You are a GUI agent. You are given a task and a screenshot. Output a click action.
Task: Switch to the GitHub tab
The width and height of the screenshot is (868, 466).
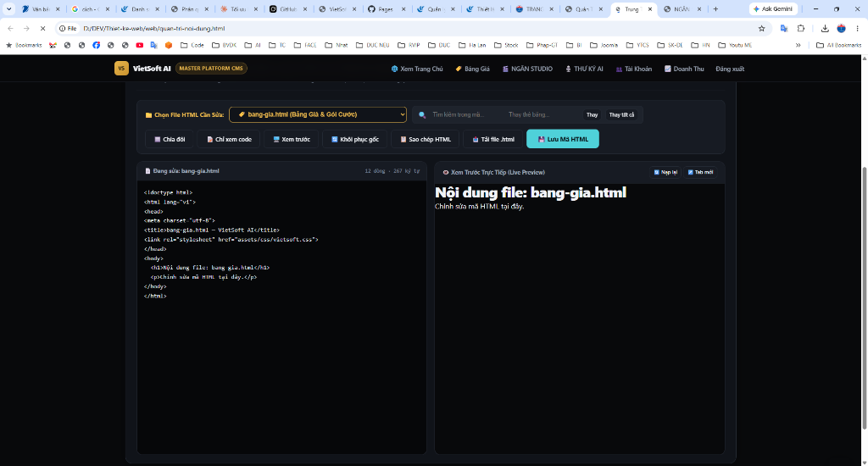[x=283, y=8]
